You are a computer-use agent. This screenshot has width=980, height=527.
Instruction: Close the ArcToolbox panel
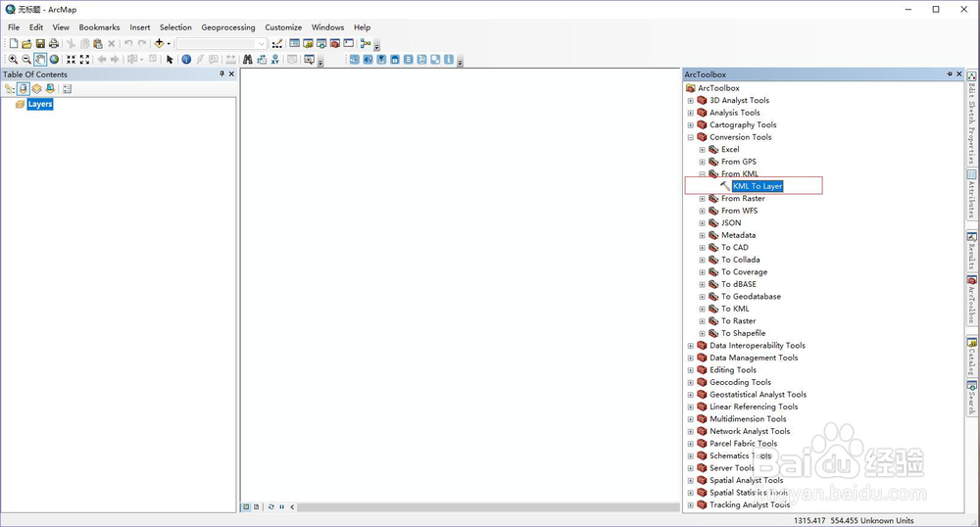click(959, 73)
